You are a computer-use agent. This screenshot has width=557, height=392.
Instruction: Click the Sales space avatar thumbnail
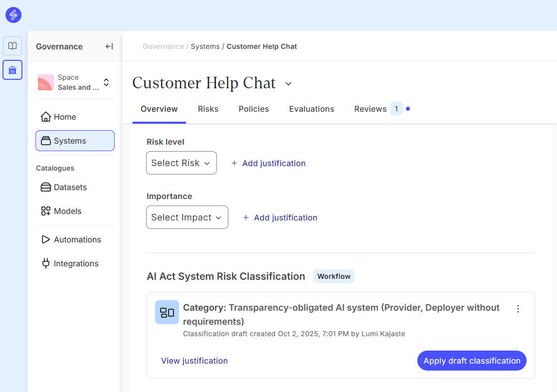click(x=46, y=82)
